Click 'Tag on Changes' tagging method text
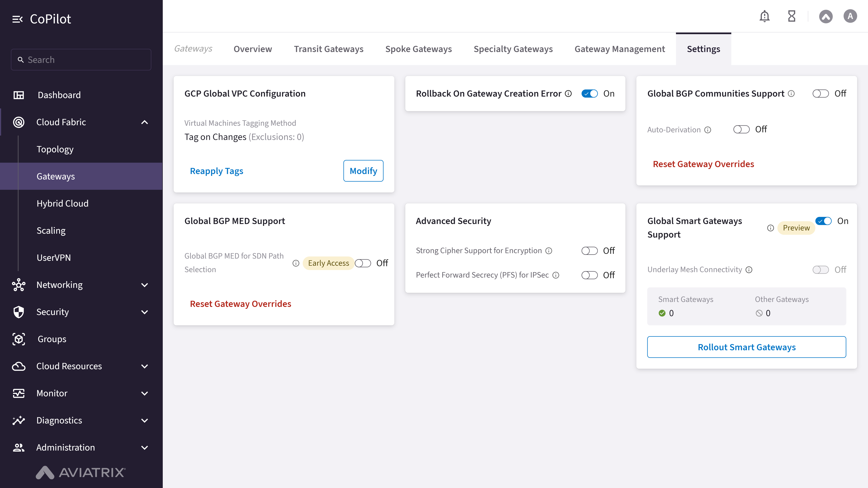 coord(215,137)
